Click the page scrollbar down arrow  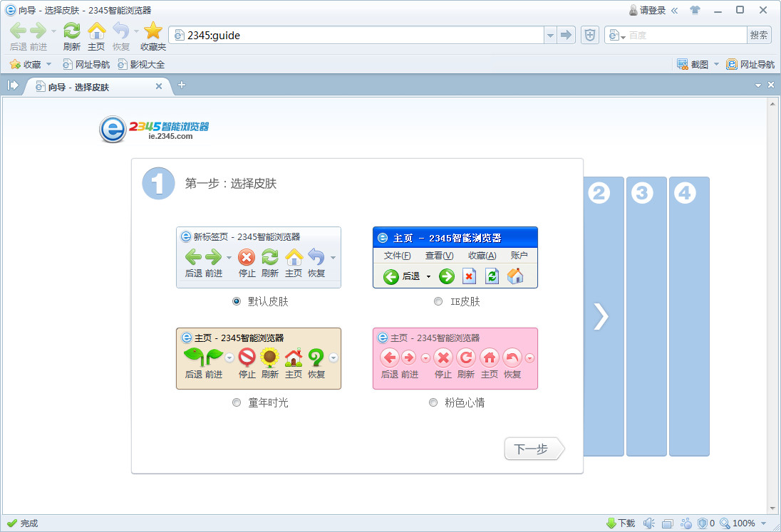pos(772,508)
